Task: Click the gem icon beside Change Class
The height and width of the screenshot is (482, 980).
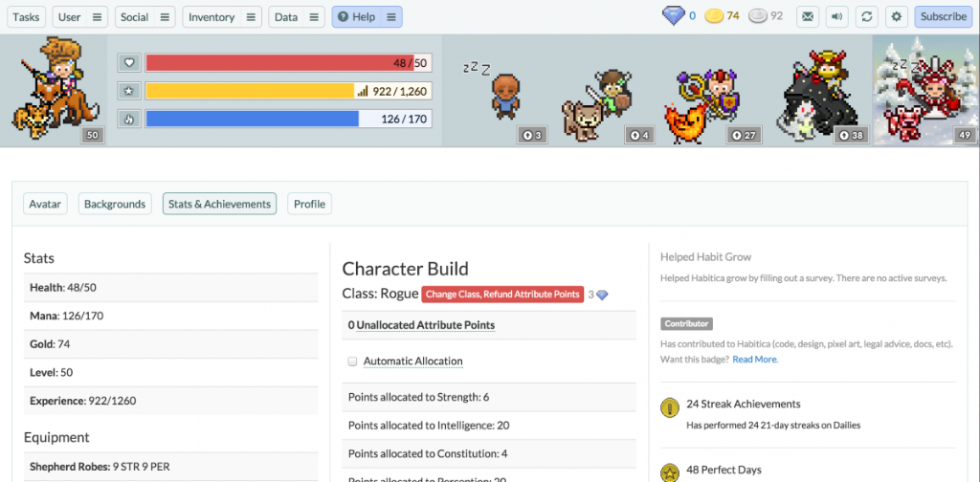Action: coord(602,295)
